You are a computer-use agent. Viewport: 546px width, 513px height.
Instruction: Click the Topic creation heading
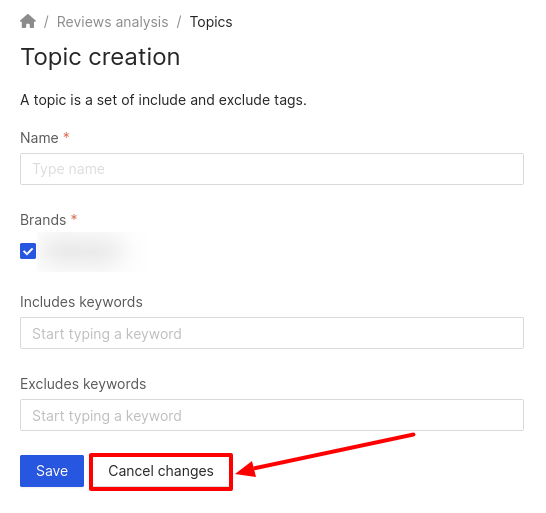pos(100,57)
